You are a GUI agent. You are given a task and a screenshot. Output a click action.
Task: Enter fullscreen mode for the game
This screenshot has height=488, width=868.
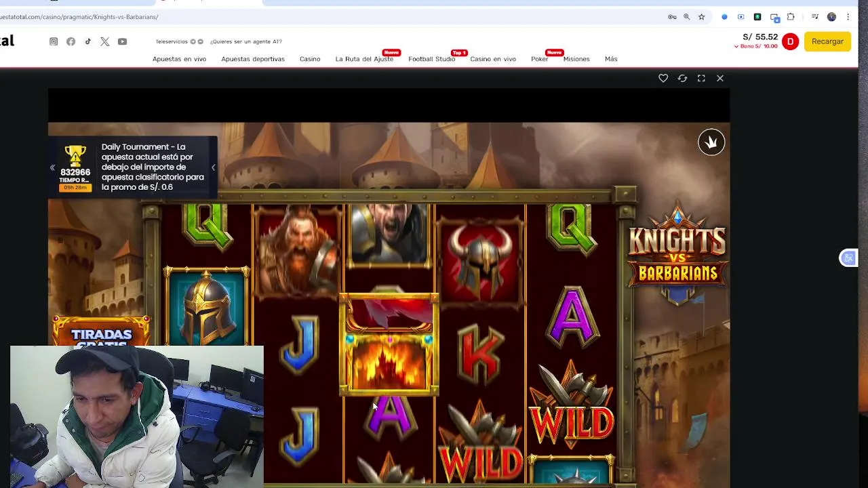(701, 79)
